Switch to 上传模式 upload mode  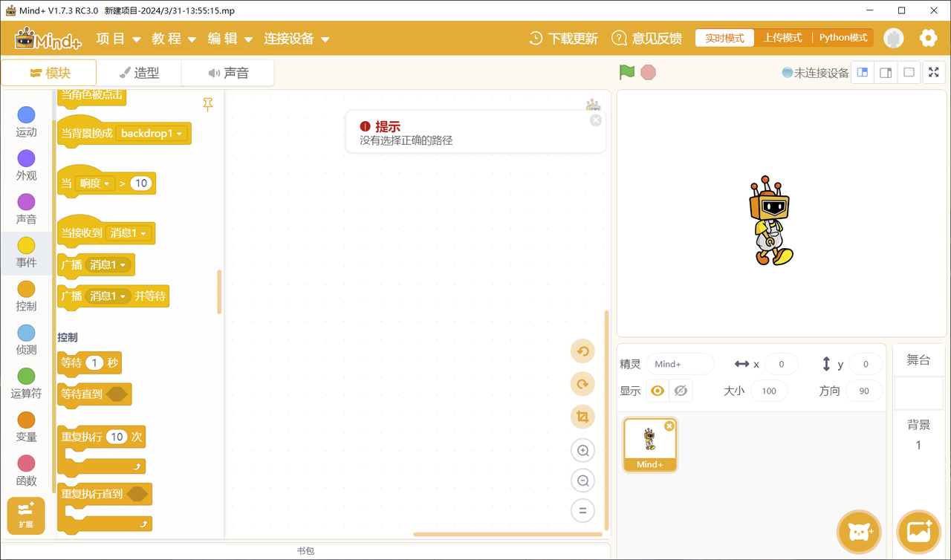[x=783, y=38]
